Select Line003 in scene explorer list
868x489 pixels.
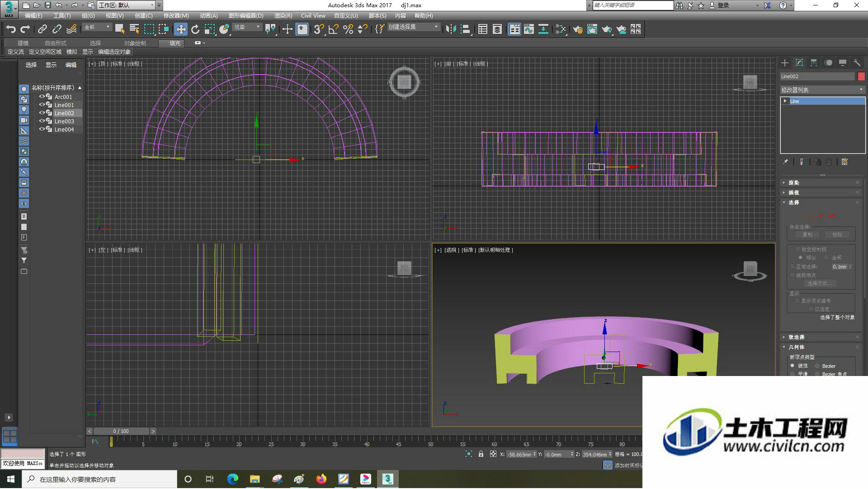click(x=64, y=121)
